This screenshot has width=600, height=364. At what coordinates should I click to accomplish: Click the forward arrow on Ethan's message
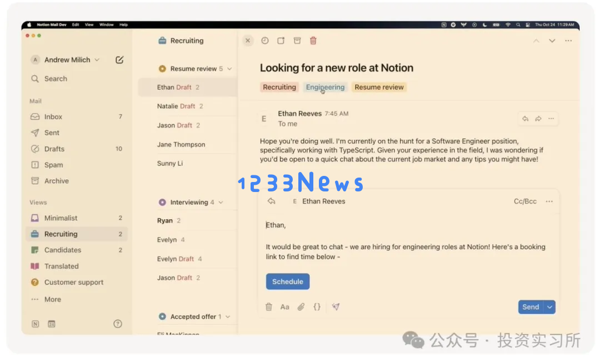538,119
